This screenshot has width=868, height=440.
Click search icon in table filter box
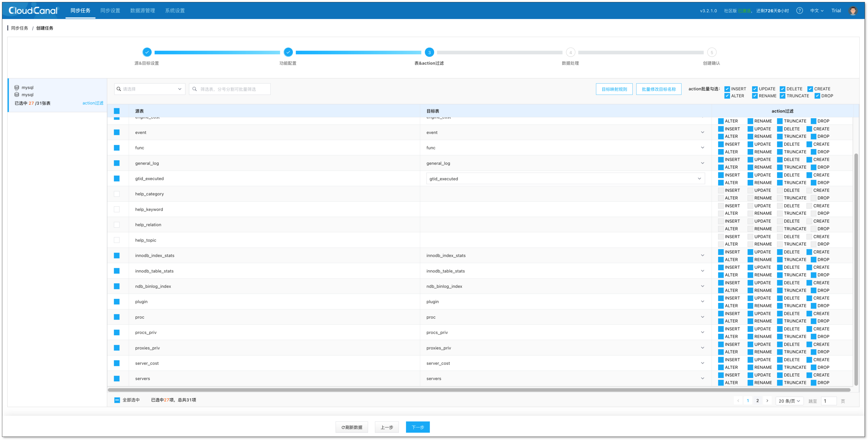[x=195, y=89]
